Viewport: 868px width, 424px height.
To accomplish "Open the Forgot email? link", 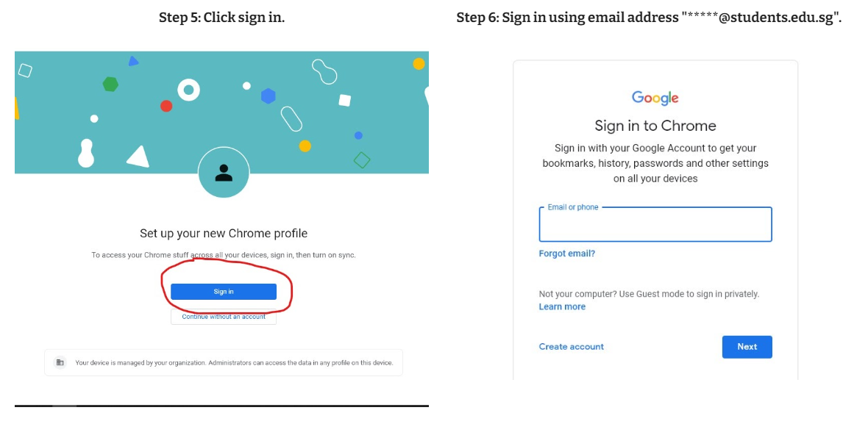I will (567, 254).
